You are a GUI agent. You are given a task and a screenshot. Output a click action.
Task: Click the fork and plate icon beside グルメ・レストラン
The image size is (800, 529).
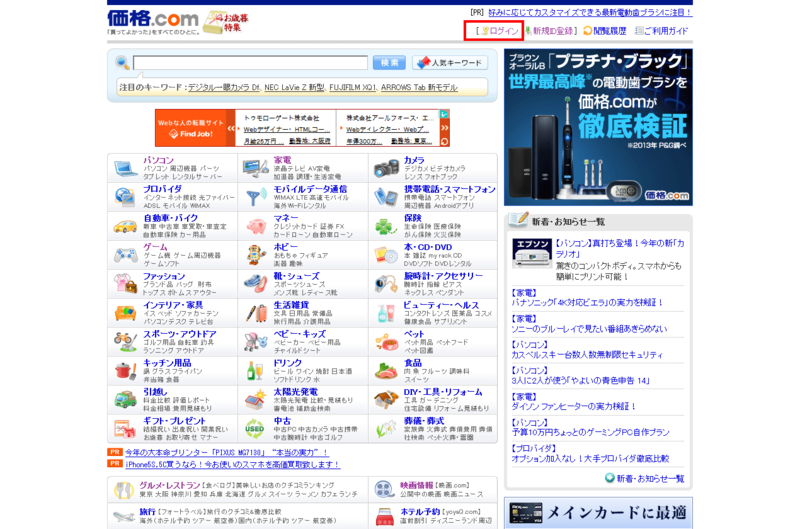(123, 490)
